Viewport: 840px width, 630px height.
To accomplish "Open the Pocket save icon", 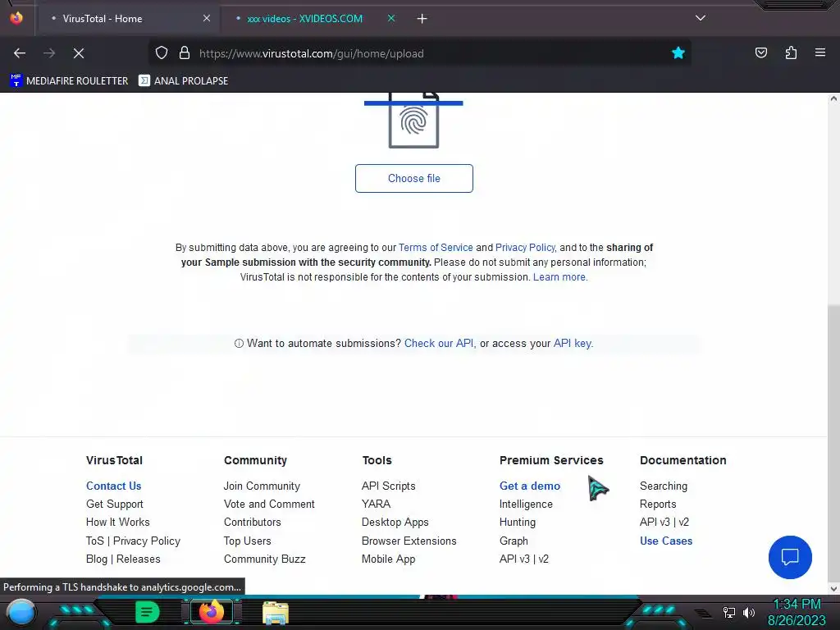I will (760, 52).
